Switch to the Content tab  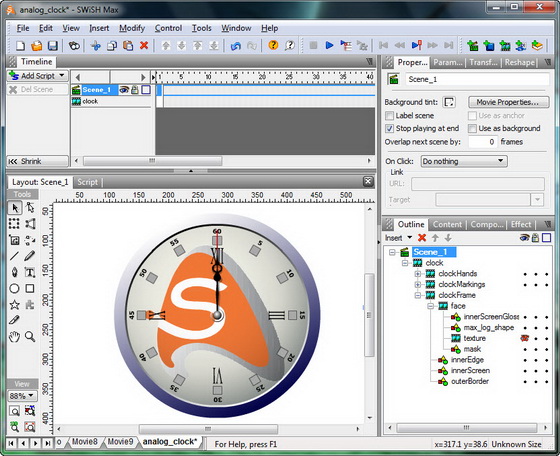(x=447, y=225)
